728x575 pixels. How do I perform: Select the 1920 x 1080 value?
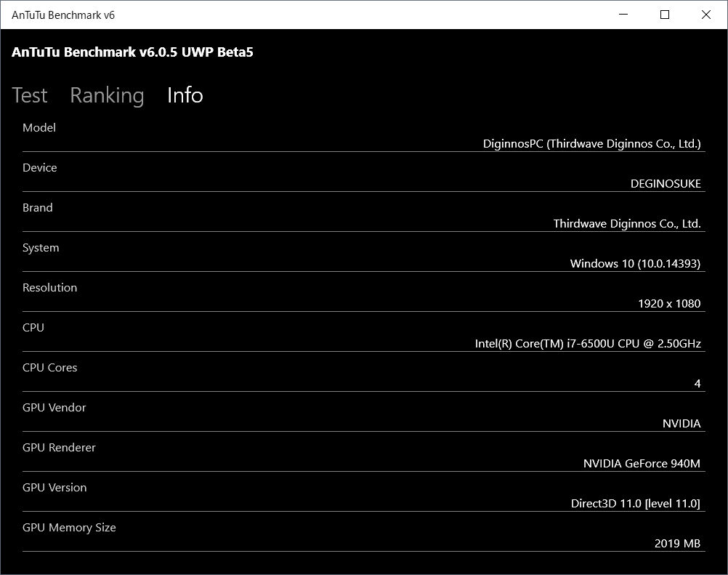click(x=669, y=304)
